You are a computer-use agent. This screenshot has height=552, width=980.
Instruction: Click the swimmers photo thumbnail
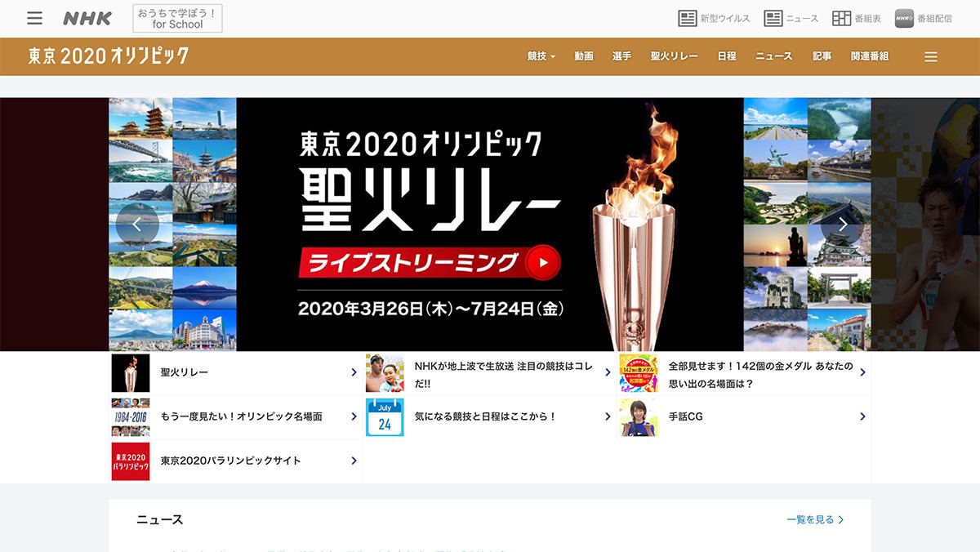pos(385,373)
